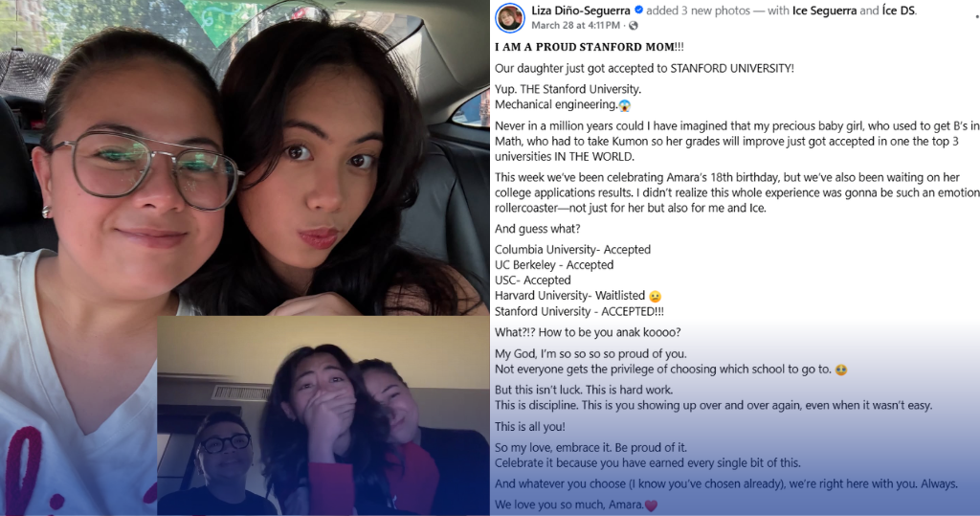Click the 'Stanford University - ACCEPTED!!!' line

tap(579, 311)
